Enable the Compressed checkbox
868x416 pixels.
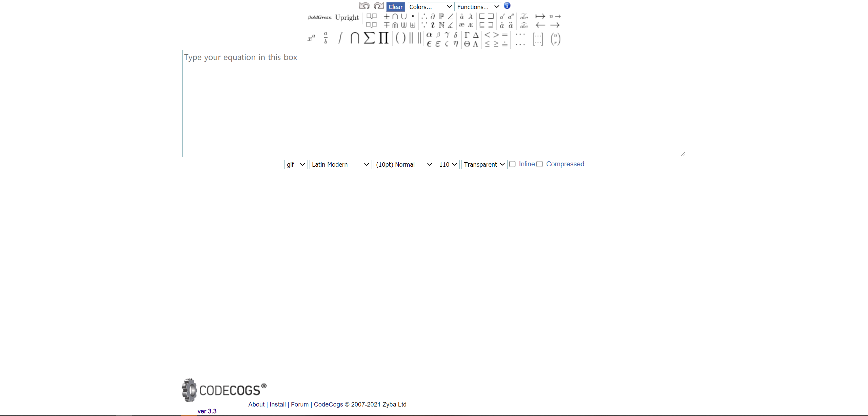point(539,164)
